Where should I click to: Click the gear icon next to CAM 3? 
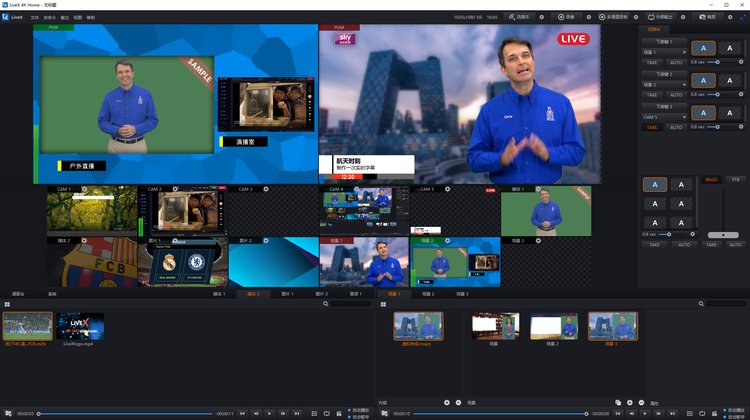[265, 189]
